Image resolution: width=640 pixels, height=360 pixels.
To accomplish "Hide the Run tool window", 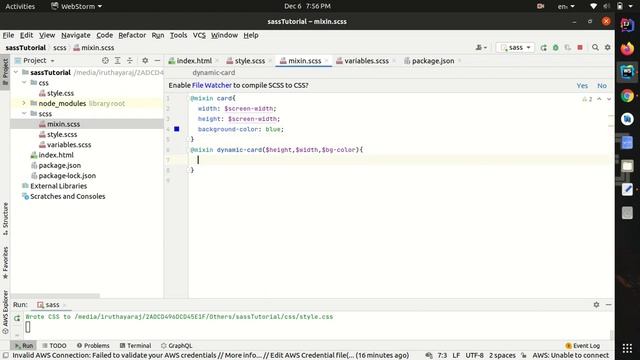I will [608, 304].
